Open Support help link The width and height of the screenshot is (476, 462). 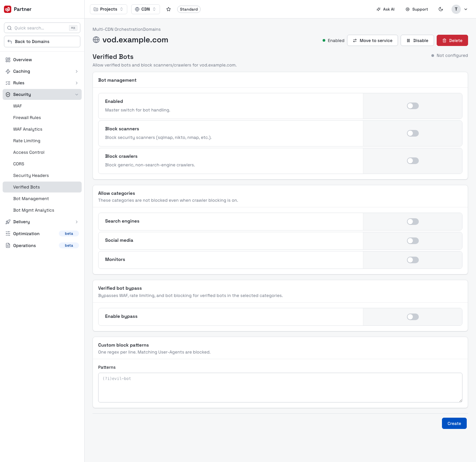(x=417, y=9)
